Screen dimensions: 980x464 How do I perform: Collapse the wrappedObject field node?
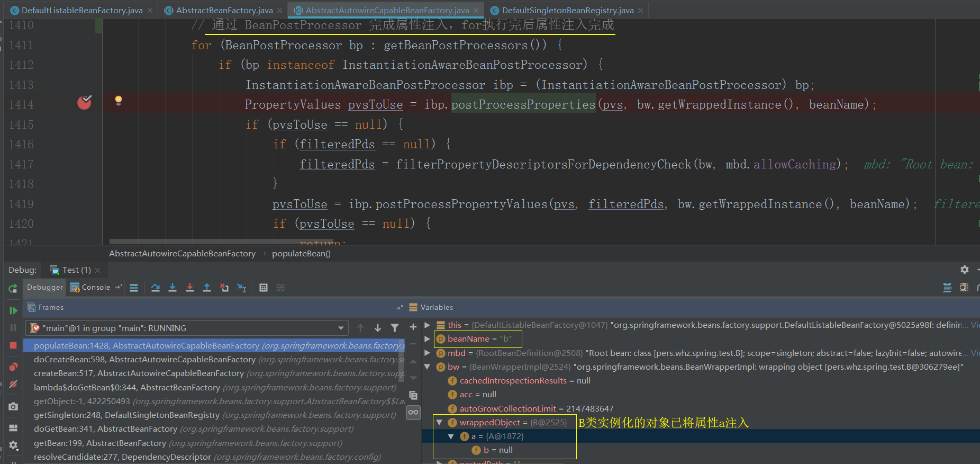[x=439, y=422]
